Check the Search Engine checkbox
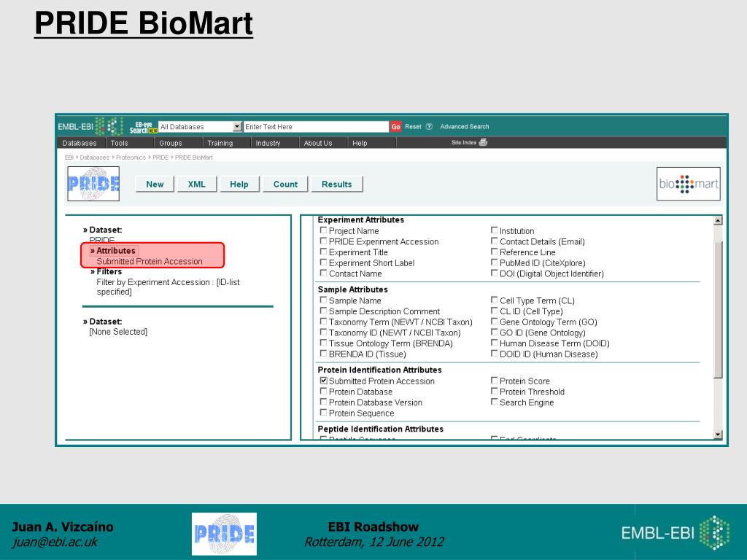The width and height of the screenshot is (747, 560). (494, 402)
